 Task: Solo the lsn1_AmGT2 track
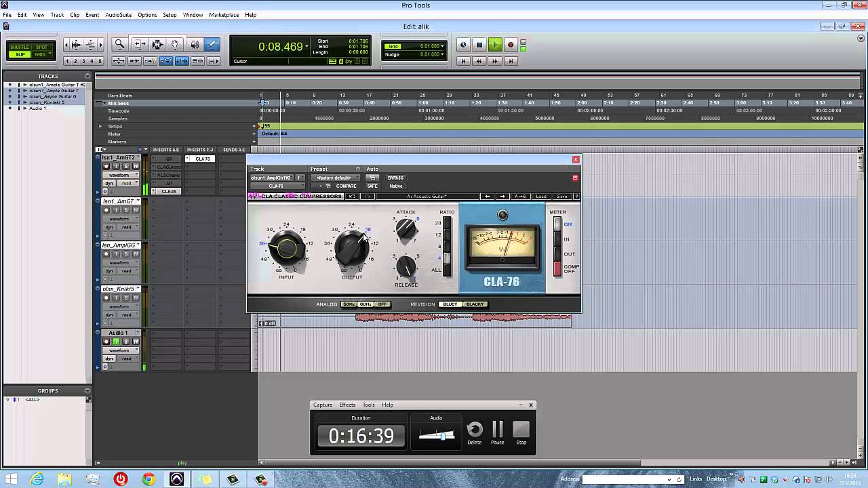point(126,166)
